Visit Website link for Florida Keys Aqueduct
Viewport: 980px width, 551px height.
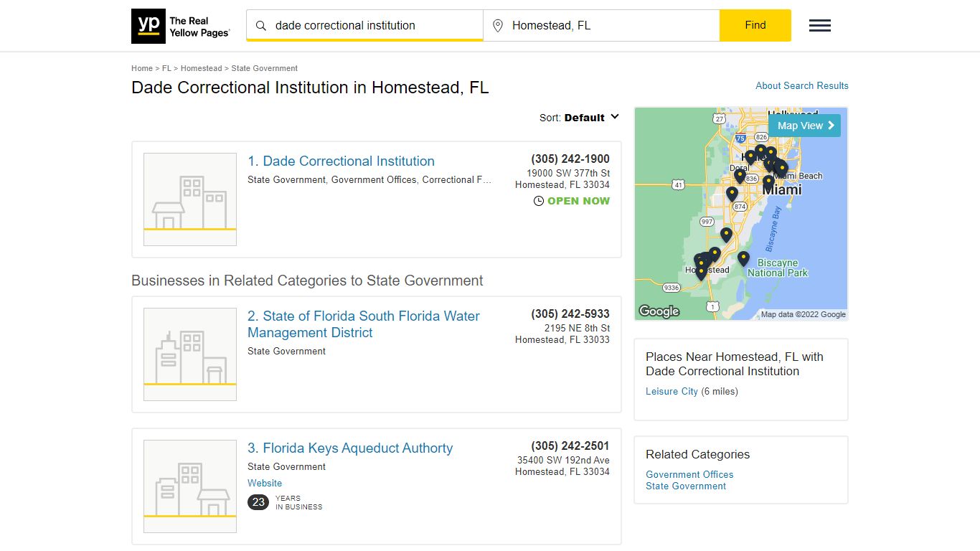click(x=265, y=483)
